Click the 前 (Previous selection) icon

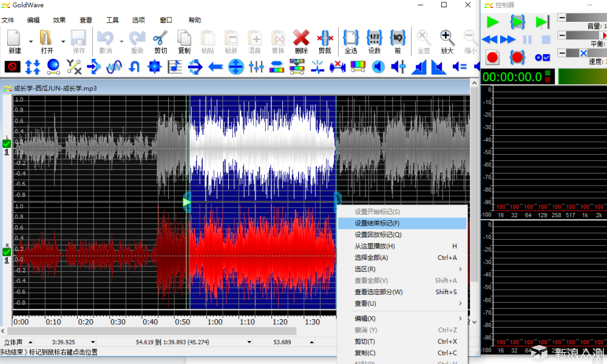(x=398, y=38)
